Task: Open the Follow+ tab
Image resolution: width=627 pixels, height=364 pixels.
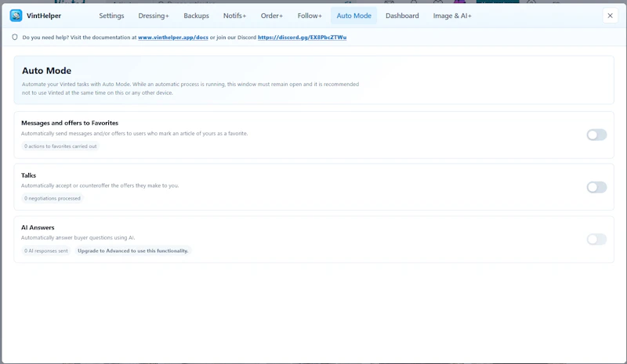Action: coord(310,16)
